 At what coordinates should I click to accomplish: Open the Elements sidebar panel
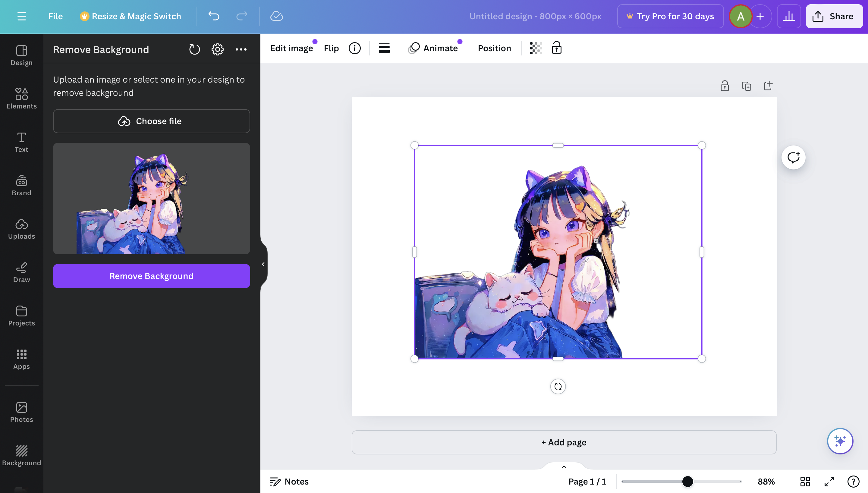[21, 99]
